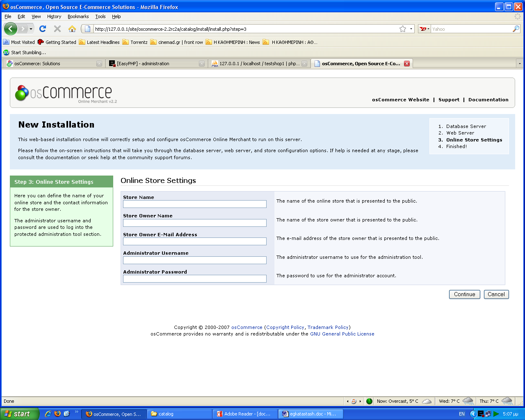Viewport: 525px width, 420px height.
Task: Open the footer osCommerce link
Action: pyautogui.click(x=247, y=327)
